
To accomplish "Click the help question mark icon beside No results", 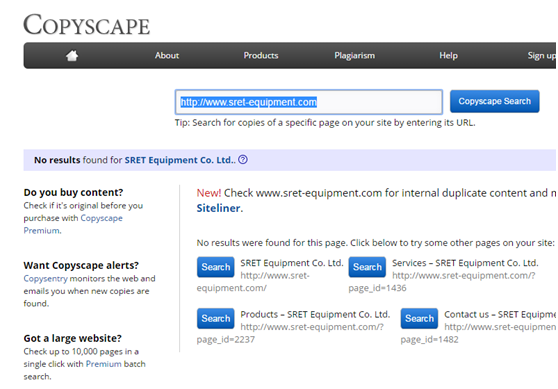I will coord(243,160).
